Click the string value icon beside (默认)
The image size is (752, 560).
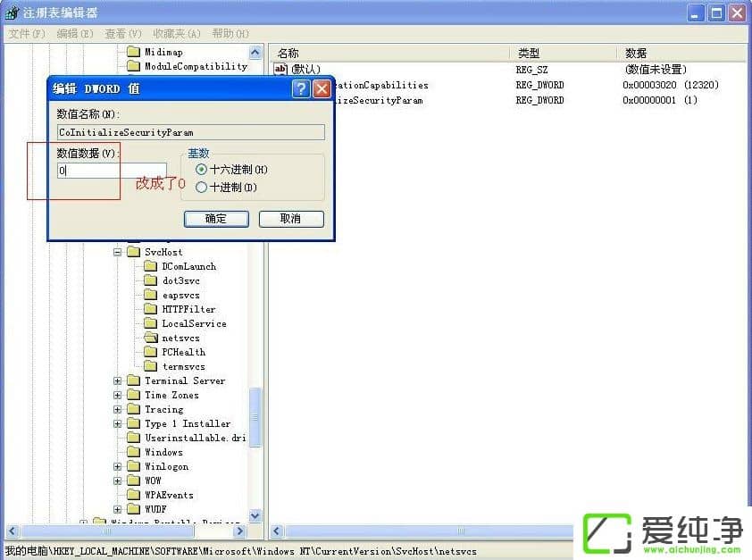(280, 68)
